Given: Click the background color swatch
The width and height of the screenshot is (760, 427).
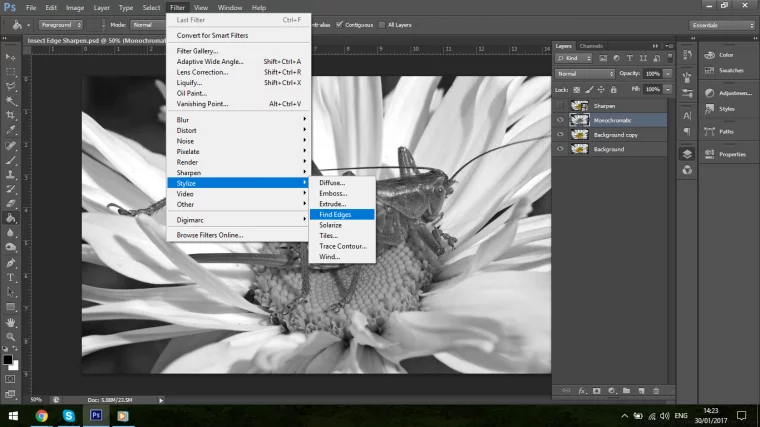Looking at the screenshot, I should point(15,367).
